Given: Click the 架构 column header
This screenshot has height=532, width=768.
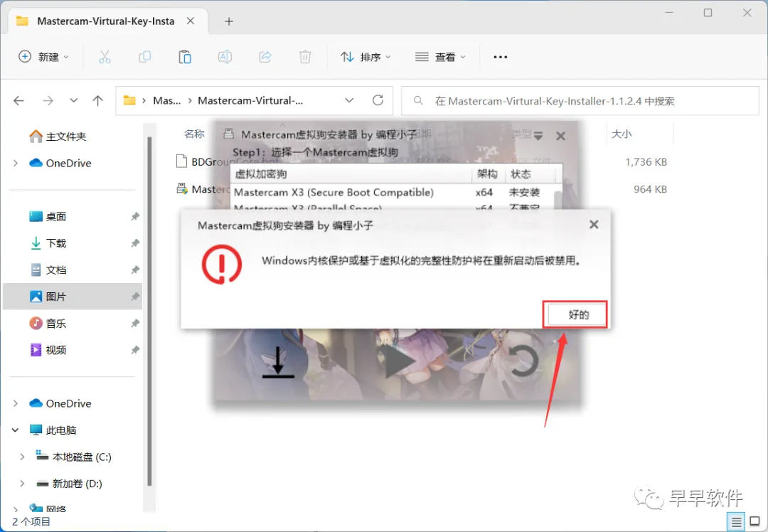Looking at the screenshot, I should [487, 174].
